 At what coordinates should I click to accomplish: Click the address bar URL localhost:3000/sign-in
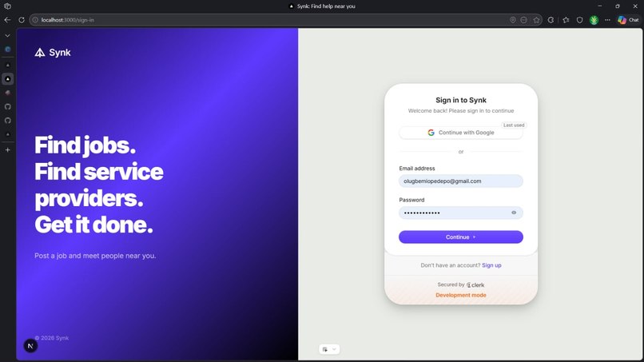(x=68, y=20)
